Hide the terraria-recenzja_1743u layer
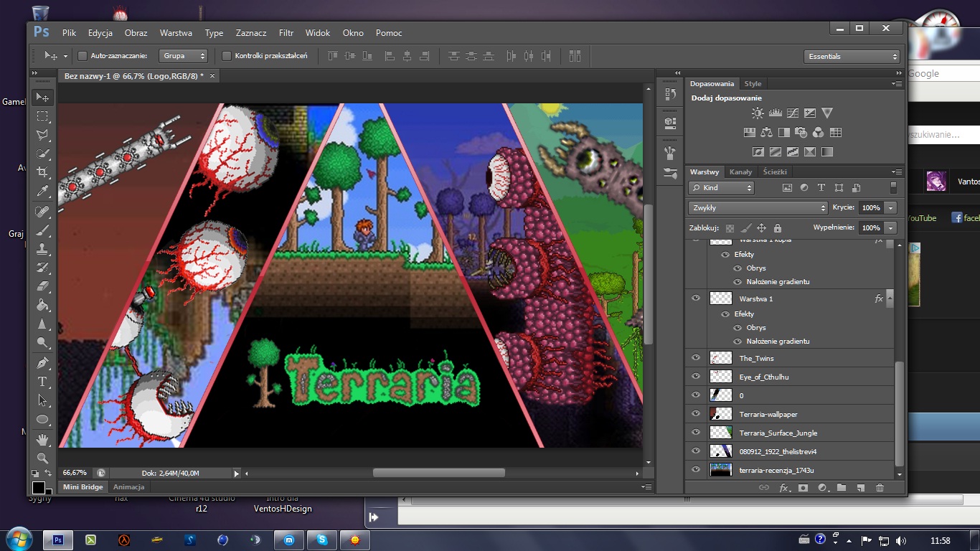The width and height of the screenshot is (980, 551). [695, 470]
